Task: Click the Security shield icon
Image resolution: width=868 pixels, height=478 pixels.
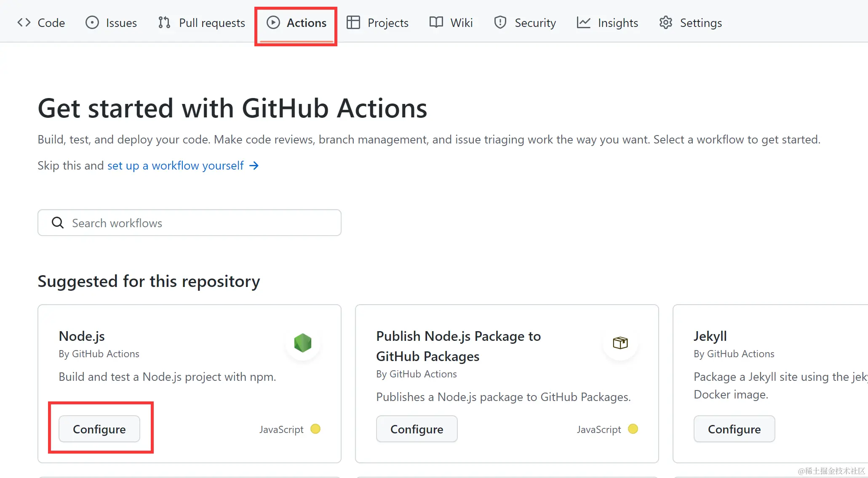Action: (500, 22)
